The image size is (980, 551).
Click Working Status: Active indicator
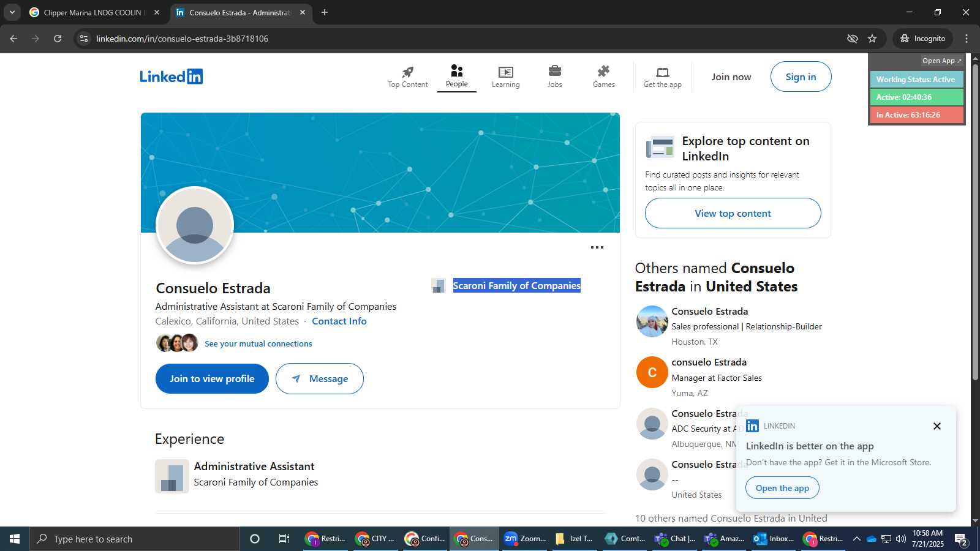pos(916,80)
